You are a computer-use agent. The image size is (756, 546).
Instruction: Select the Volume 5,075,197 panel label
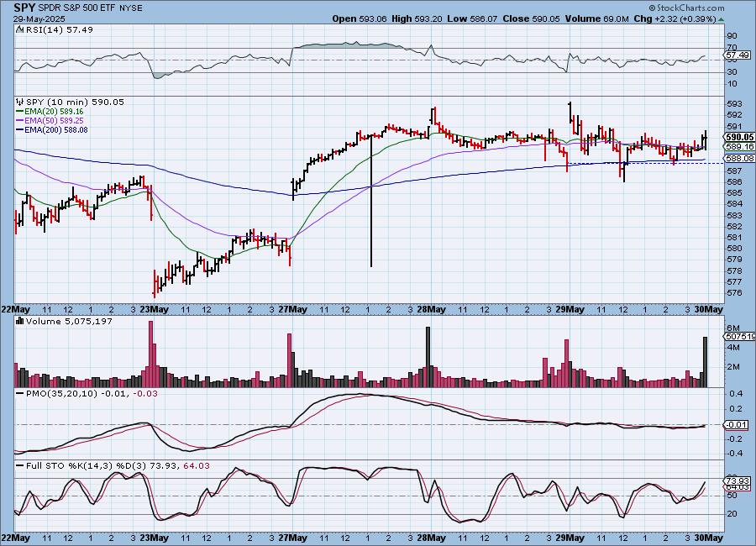[x=69, y=321]
